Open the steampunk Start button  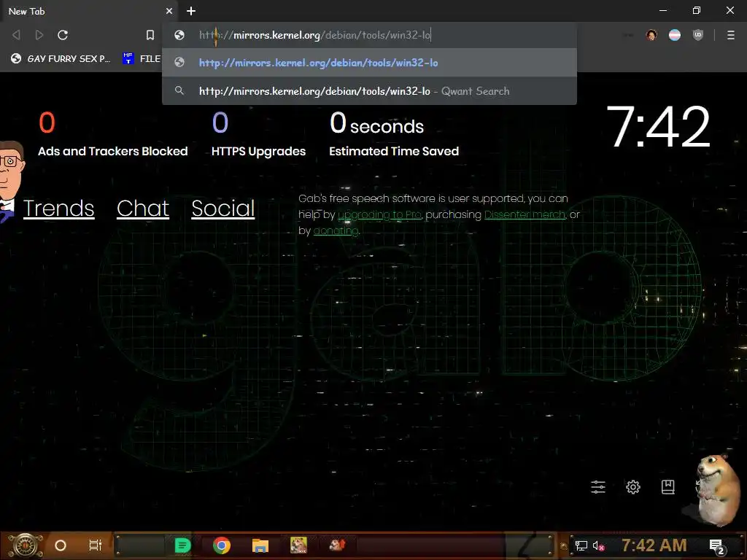coord(26,545)
